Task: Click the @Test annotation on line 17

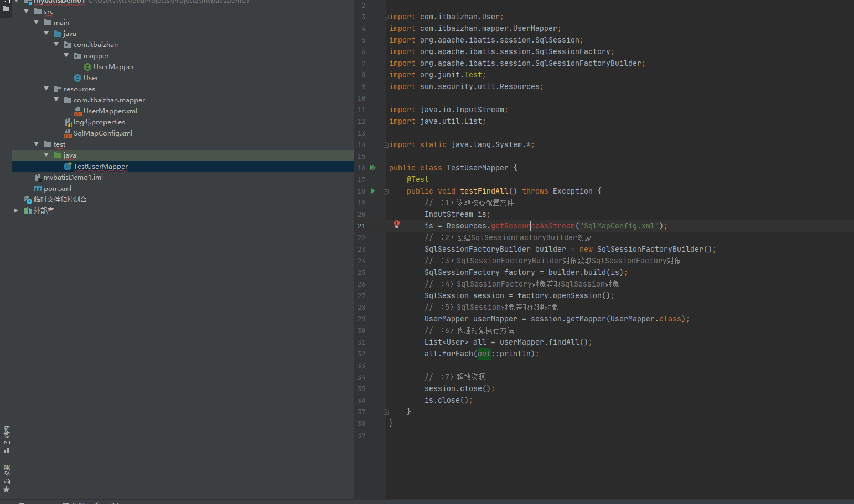Action: 418,179
